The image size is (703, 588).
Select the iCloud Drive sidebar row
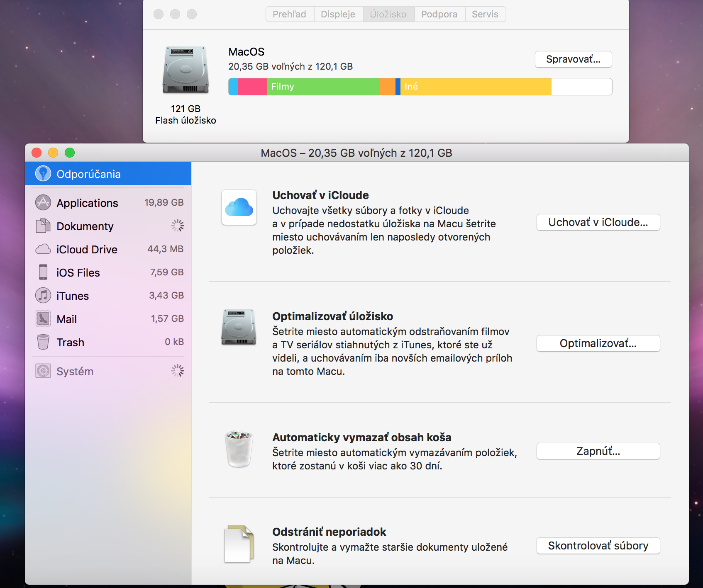108,249
